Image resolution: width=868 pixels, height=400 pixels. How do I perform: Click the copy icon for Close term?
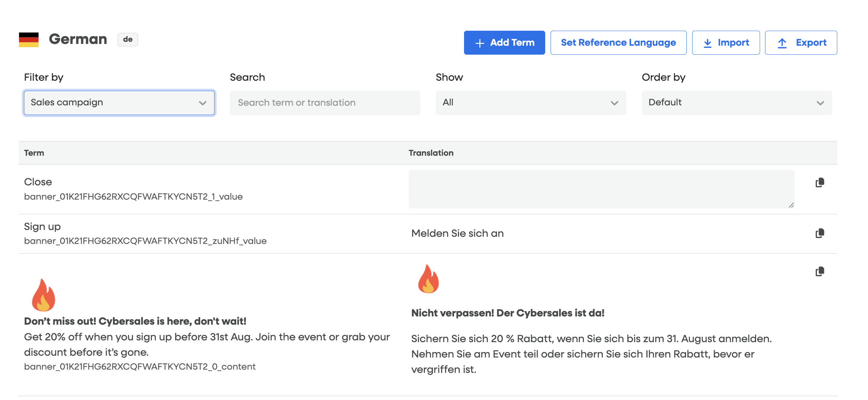point(820,182)
